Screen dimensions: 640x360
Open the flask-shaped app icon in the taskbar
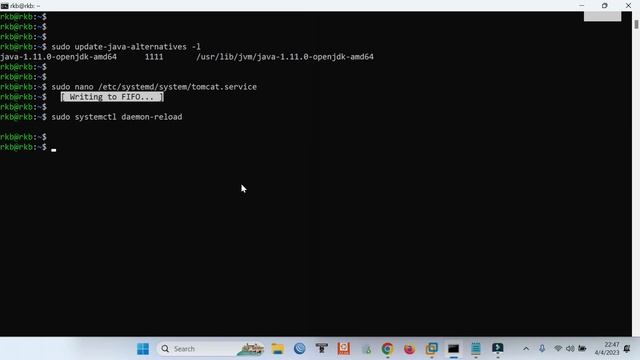(366, 349)
